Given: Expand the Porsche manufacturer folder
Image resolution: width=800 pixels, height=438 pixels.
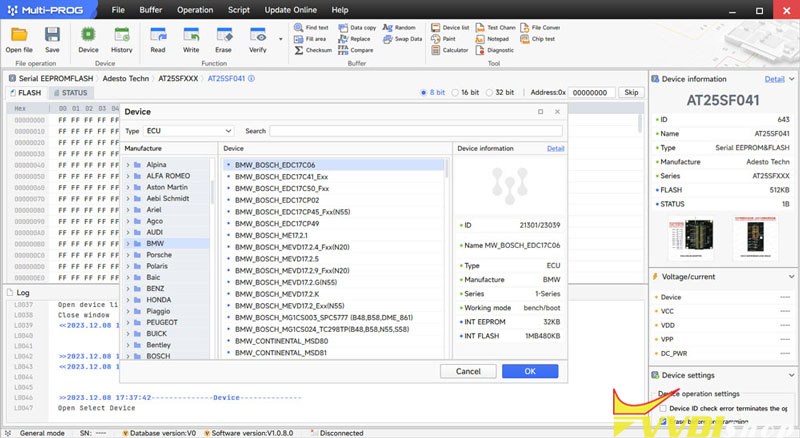Looking at the screenshot, I should click(x=128, y=255).
